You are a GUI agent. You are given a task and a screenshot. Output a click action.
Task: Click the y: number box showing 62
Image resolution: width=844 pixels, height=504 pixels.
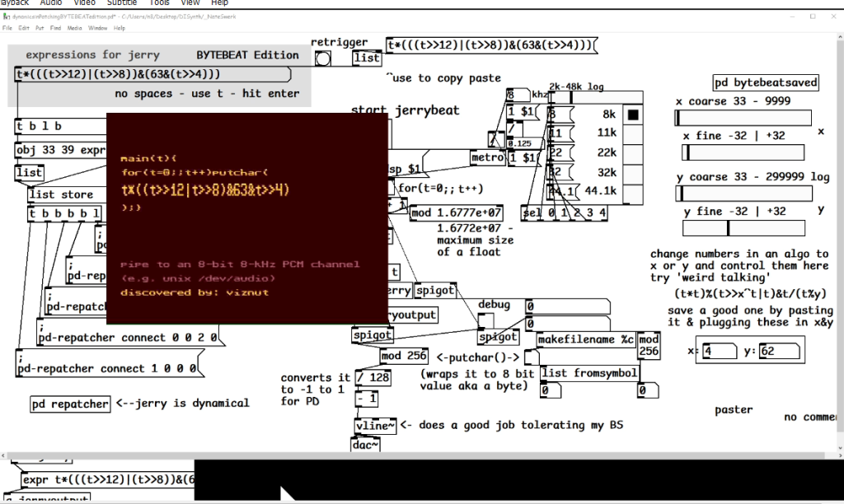point(779,352)
